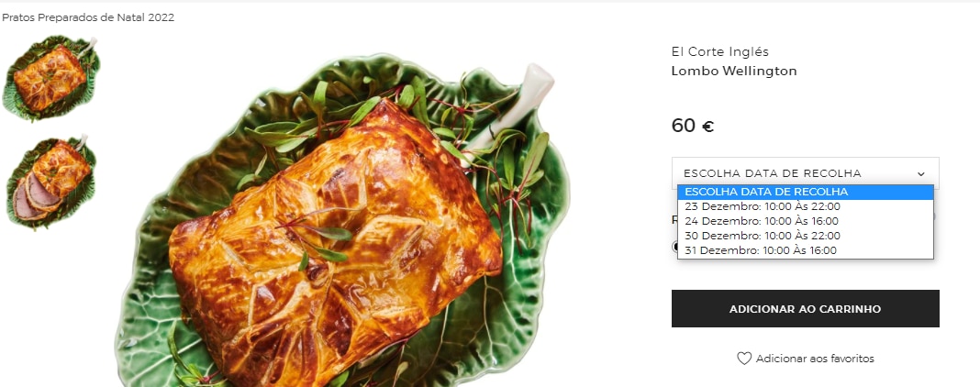980x387 pixels.
Task: Click the small icon hidden at the list's right edge
Action: [x=936, y=217]
